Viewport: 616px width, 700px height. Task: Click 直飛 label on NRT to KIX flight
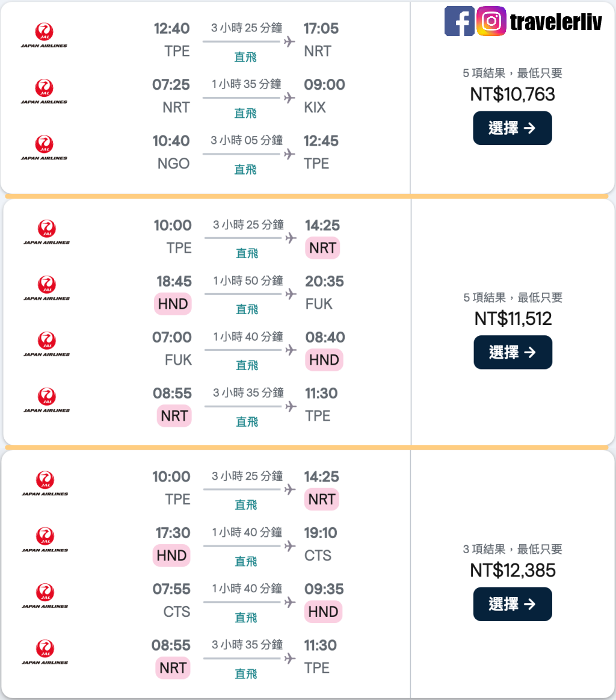pyautogui.click(x=245, y=113)
